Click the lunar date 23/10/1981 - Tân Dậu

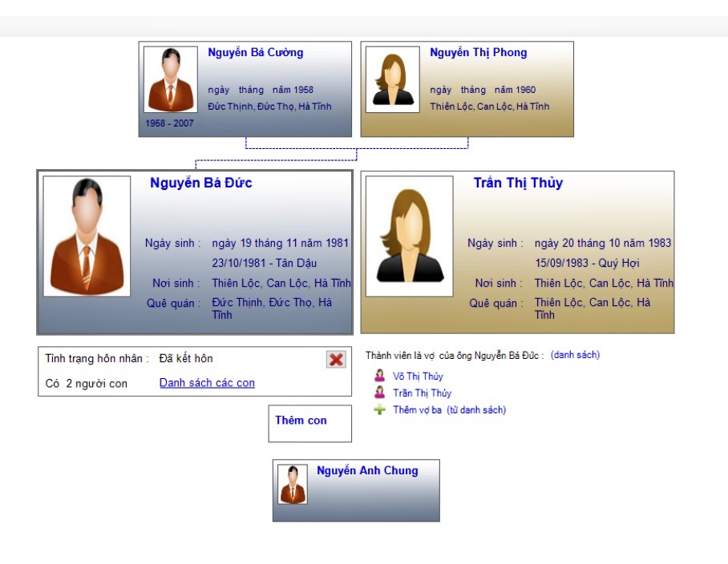(x=264, y=263)
